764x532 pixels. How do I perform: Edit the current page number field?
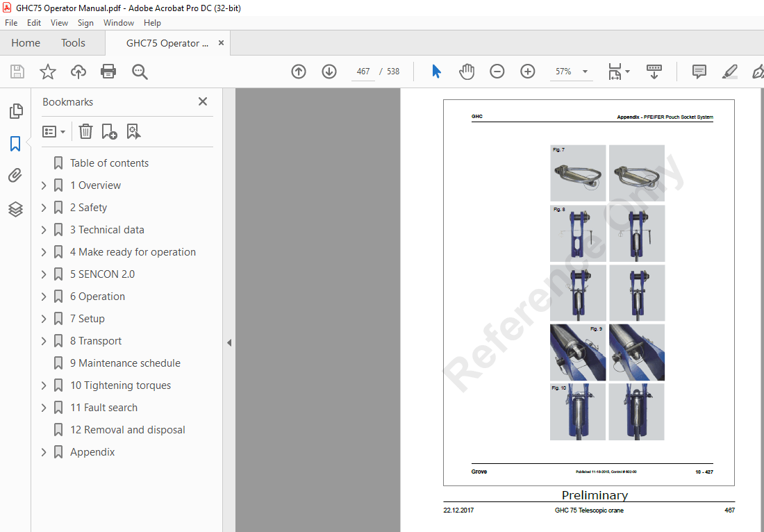point(362,72)
